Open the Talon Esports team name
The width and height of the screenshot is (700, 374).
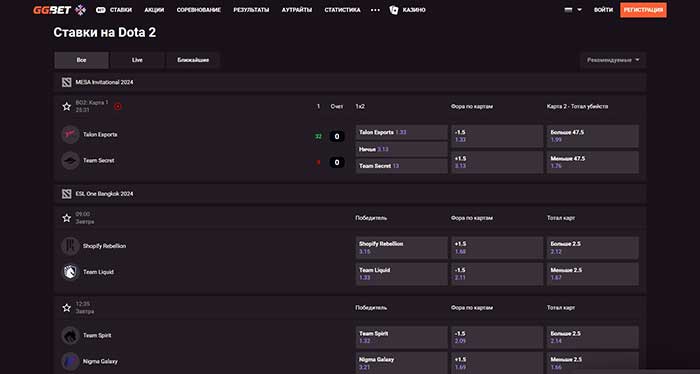click(100, 134)
